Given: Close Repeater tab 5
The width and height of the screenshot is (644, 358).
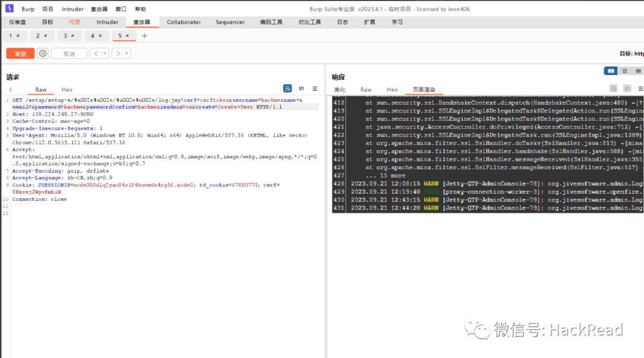Looking at the screenshot, I should [128, 36].
